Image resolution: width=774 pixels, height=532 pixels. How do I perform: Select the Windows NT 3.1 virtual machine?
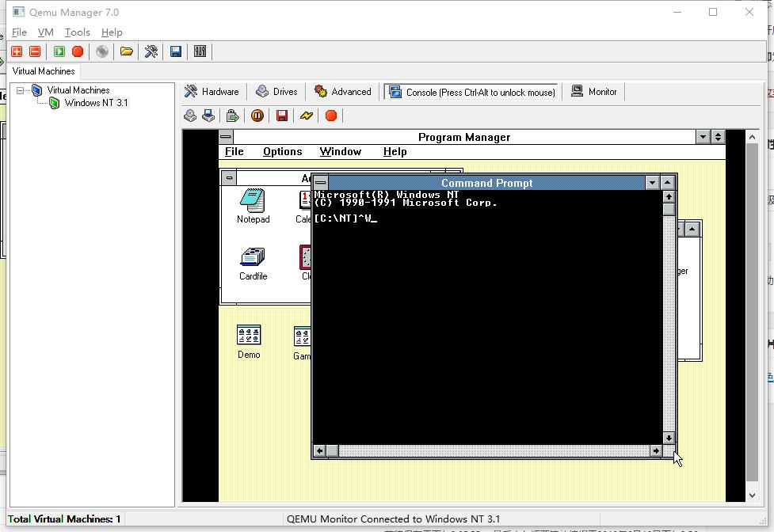click(x=96, y=103)
